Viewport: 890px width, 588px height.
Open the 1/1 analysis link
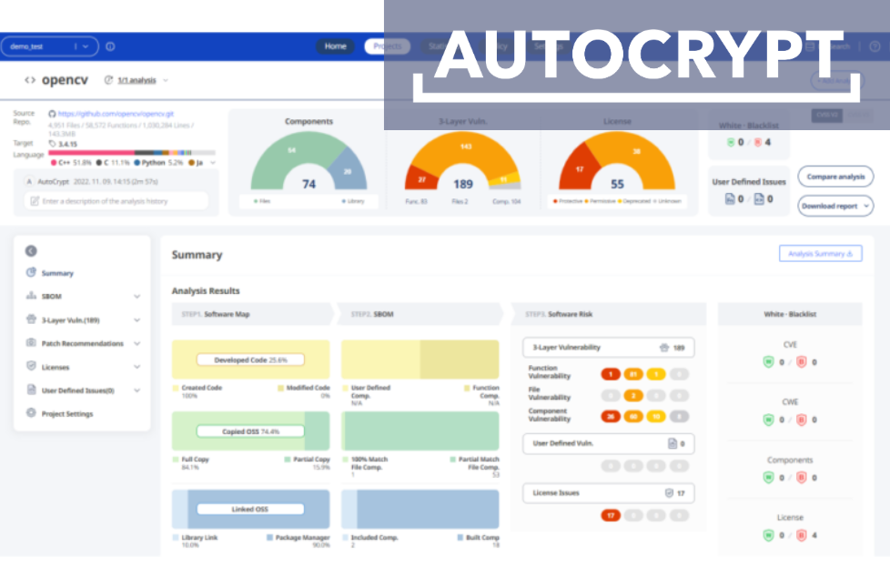[x=137, y=81]
